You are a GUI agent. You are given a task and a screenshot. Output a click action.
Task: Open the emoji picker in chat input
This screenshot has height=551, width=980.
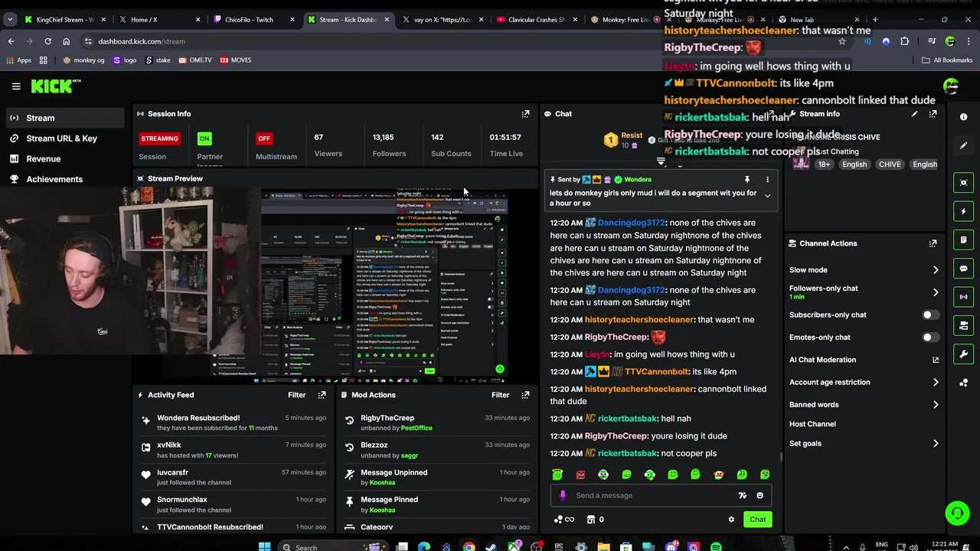(759, 495)
